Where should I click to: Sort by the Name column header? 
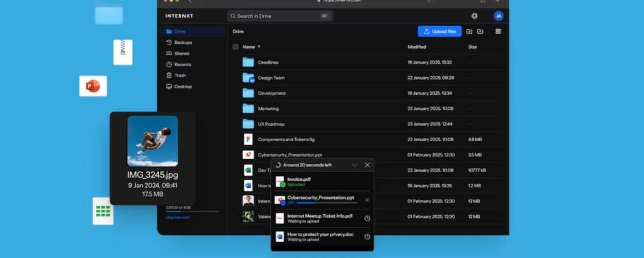(x=252, y=47)
